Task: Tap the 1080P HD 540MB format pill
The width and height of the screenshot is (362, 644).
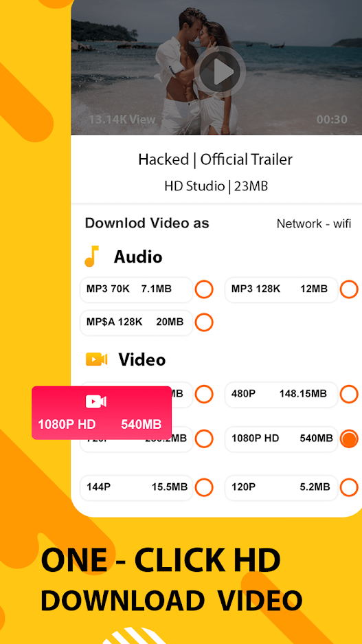Action: (282, 438)
